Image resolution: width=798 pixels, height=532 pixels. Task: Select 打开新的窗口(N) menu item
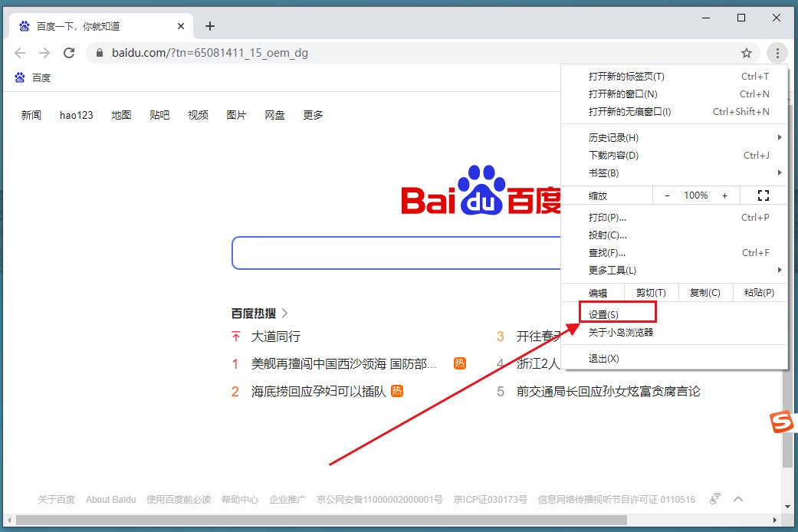[x=675, y=94]
